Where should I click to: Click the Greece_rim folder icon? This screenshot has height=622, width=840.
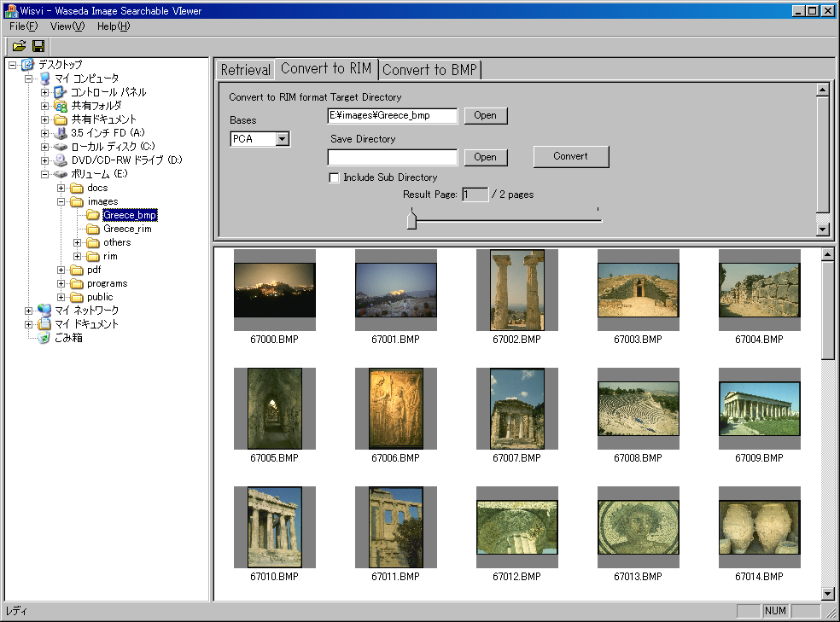(x=93, y=230)
